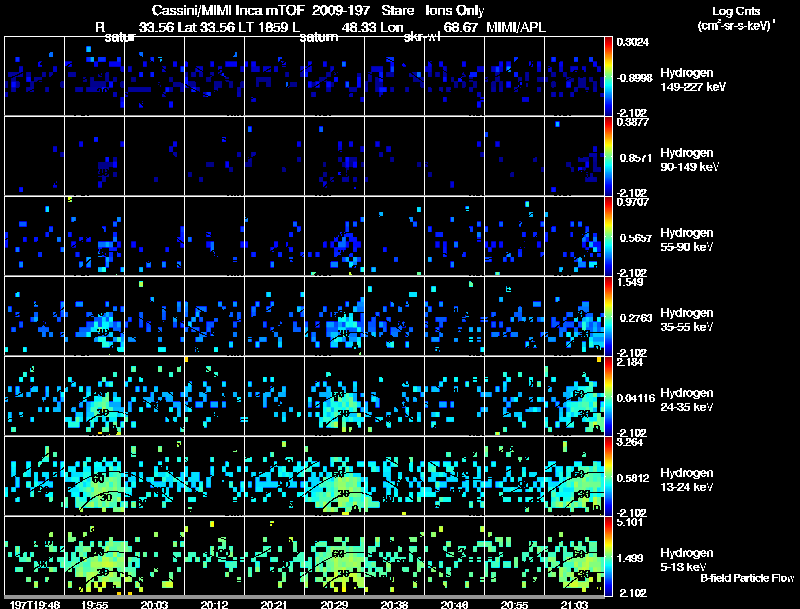Select the colorbar maximum value 0.3877
Image resolution: width=800 pixels, height=609 pixels.
coord(632,122)
